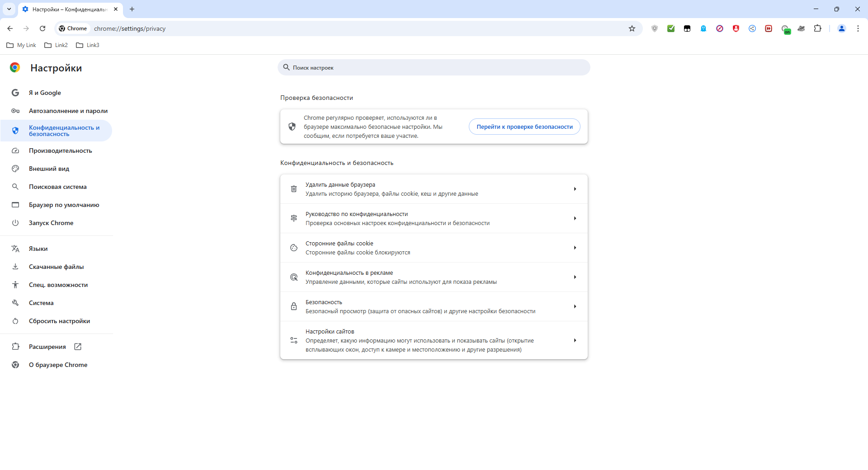Reload the current page
Image resolution: width=868 pixels, height=470 pixels.
click(42, 28)
